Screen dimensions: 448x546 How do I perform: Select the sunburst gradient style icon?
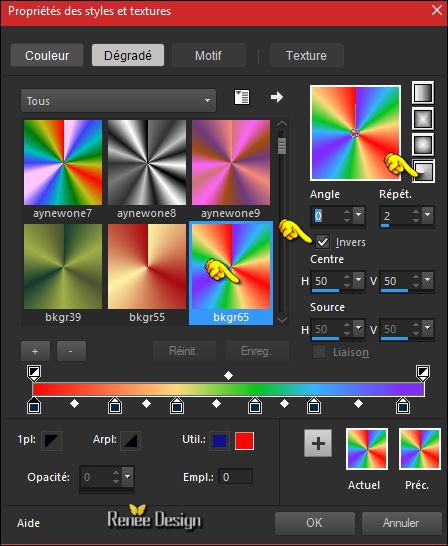point(423,145)
